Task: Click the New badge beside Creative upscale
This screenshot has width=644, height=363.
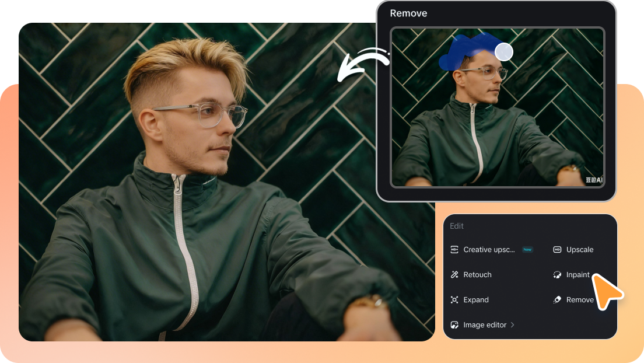Action: click(x=527, y=250)
